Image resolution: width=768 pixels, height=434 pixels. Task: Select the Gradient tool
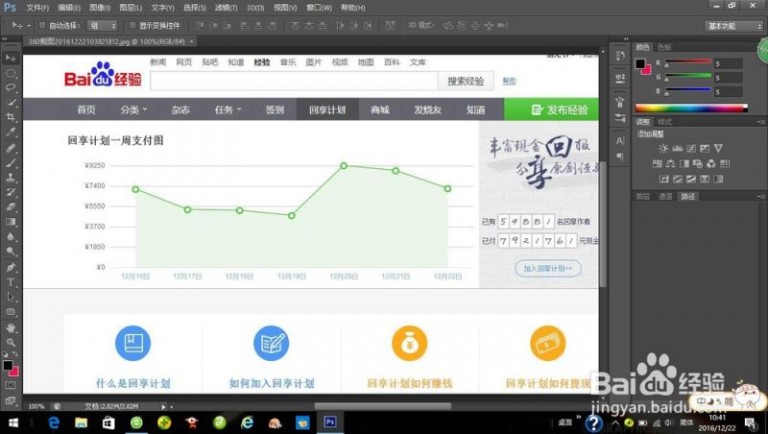coord(10,222)
